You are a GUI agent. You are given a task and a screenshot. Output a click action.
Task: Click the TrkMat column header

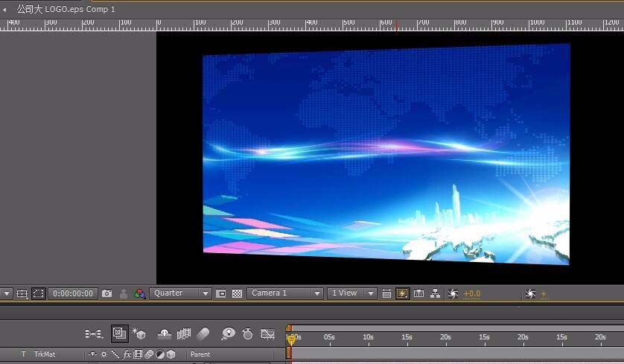click(45, 354)
